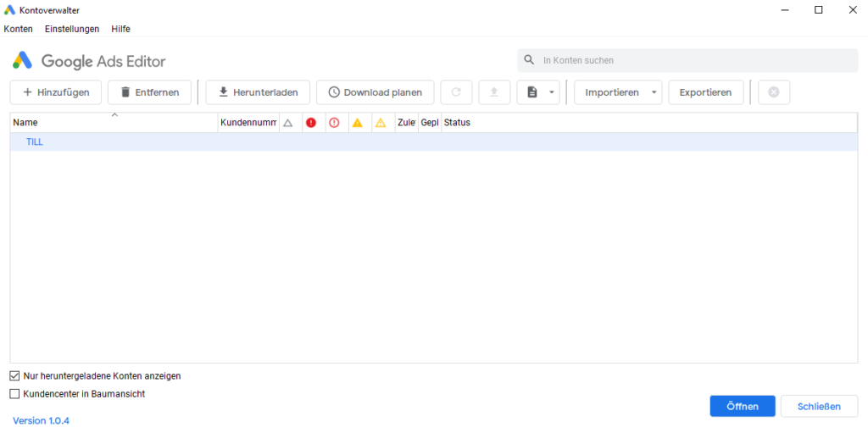Click the outlined yellow warning column icon
This screenshot has height=433, width=868.
click(x=381, y=123)
